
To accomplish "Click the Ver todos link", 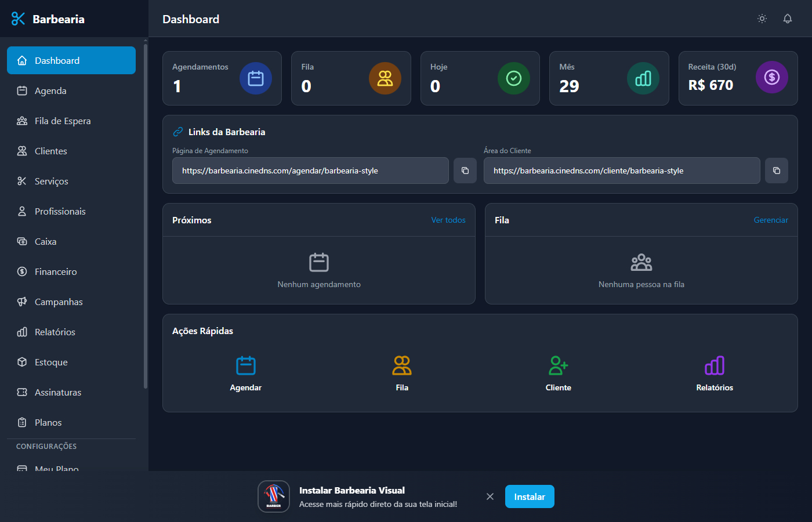I will point(448,220).
